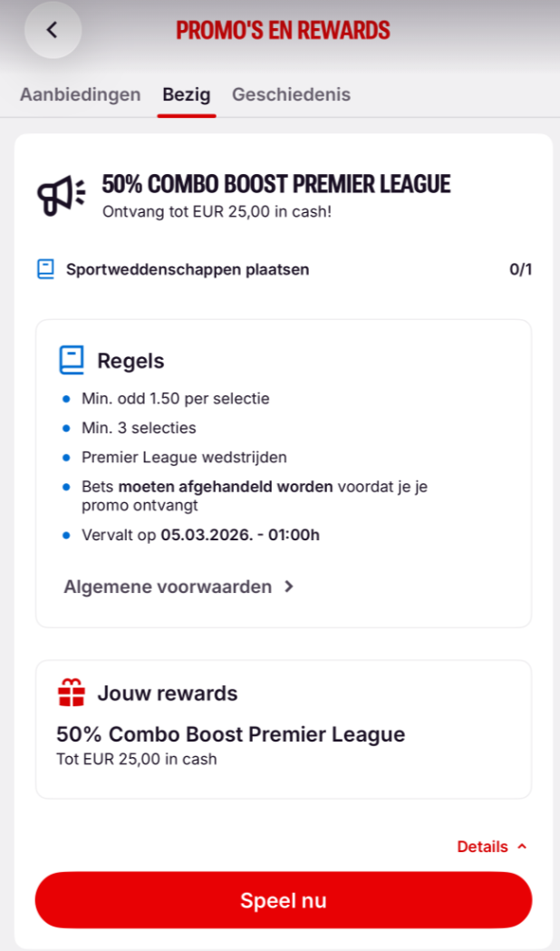
Task: Open the Aanbiedingen tab
Action: click(81, 94)
